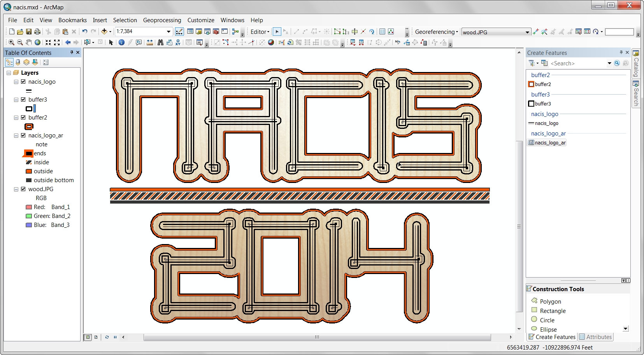Open the View Link Table icon
This screenshot has height=355, width=644.
587,32
